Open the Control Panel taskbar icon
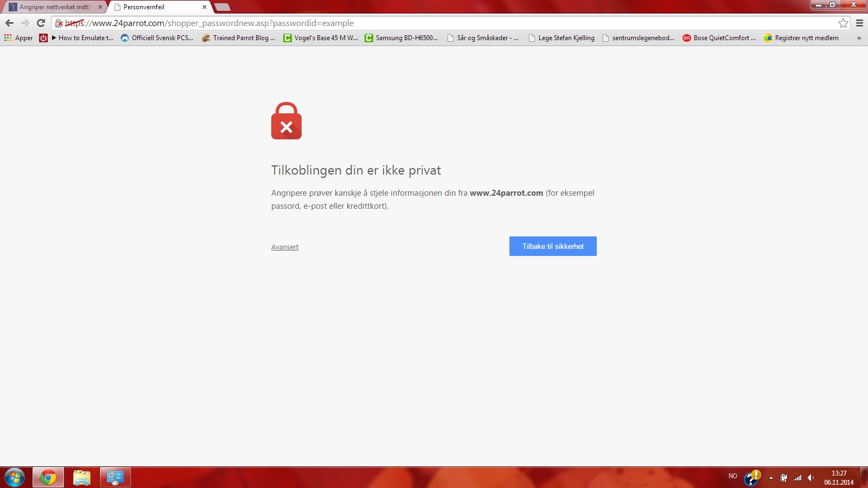868x488 pixels. 116,478
